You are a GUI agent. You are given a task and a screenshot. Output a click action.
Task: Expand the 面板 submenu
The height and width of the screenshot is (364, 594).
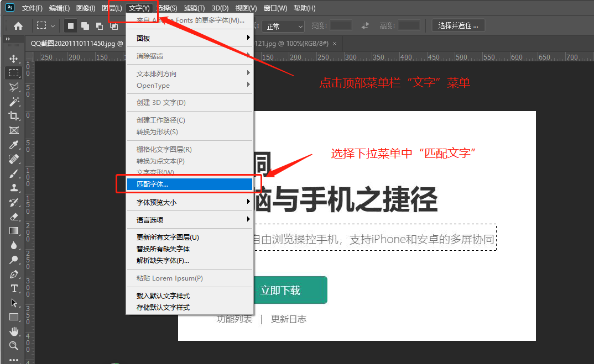190,38
